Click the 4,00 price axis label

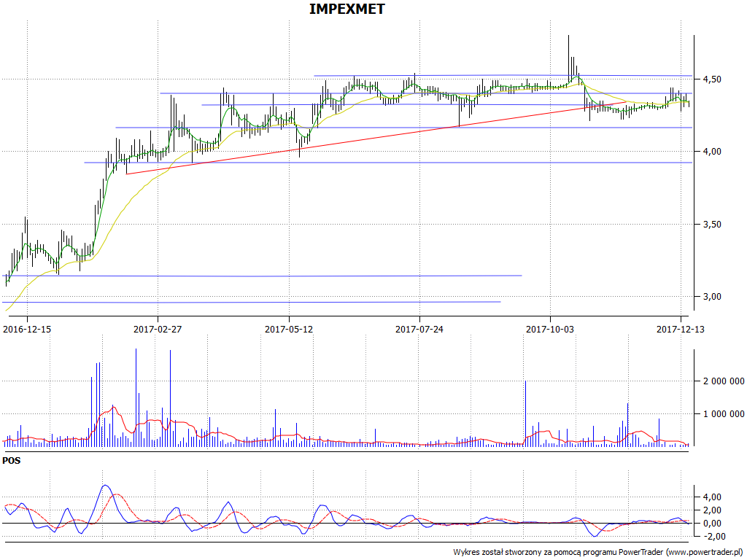(x=711, y=152)
